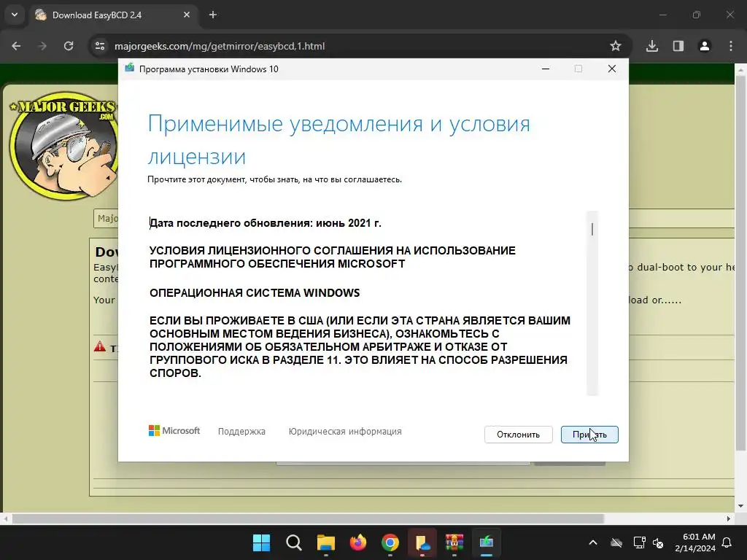Bookmark this page with star icon
747x560 pixels.
(616, 46)
